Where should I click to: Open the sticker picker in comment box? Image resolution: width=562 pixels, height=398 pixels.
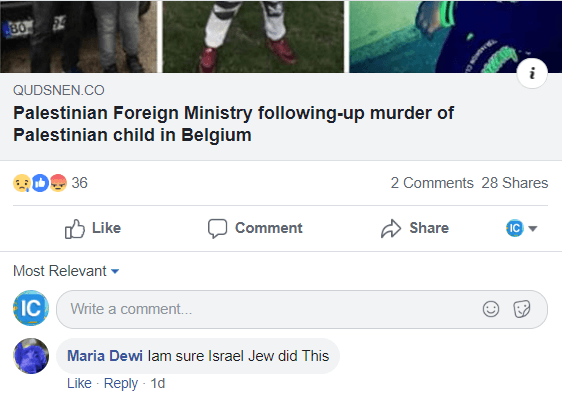[521, 309]
